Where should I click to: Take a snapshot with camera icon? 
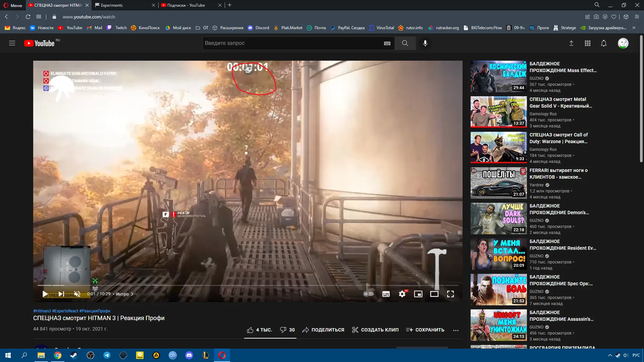(596, 17)
